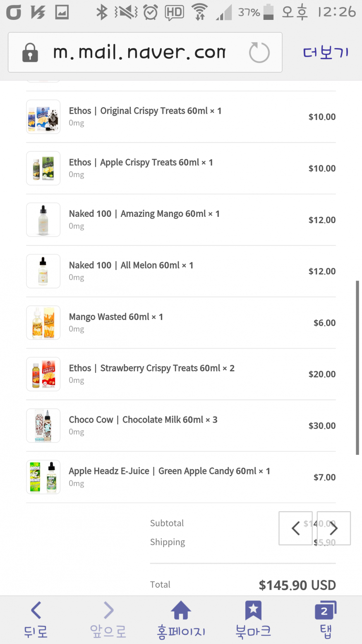Show next mail with right chevron
This screenshot has width=362, height=644.
click(334, 528)
